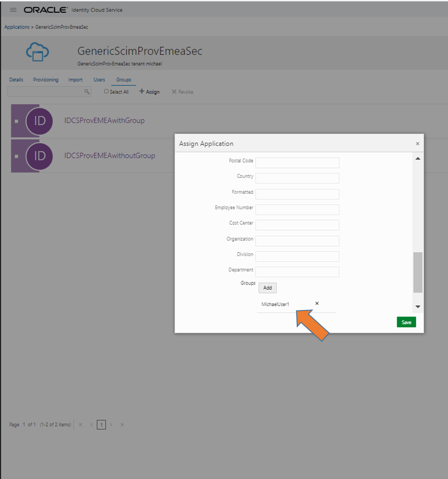Select the IDCSProvEMEAwithGroup group ID icon

pos(40,120)
